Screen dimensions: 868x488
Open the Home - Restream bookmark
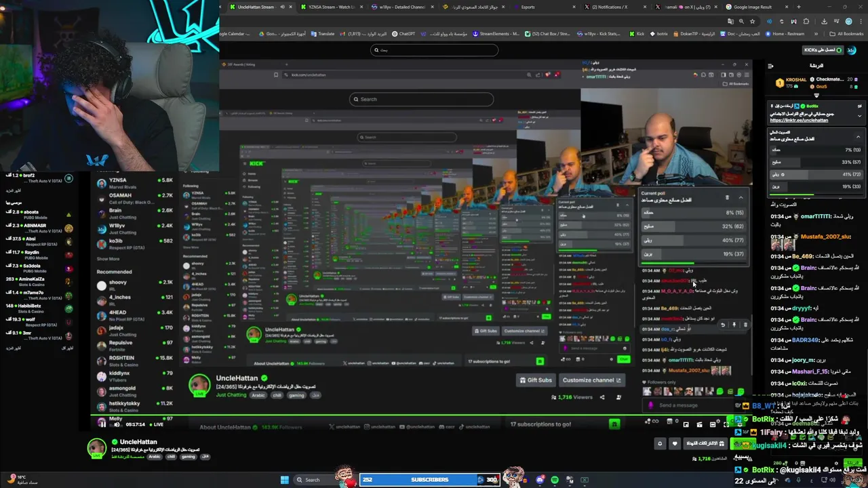point(785,33)
